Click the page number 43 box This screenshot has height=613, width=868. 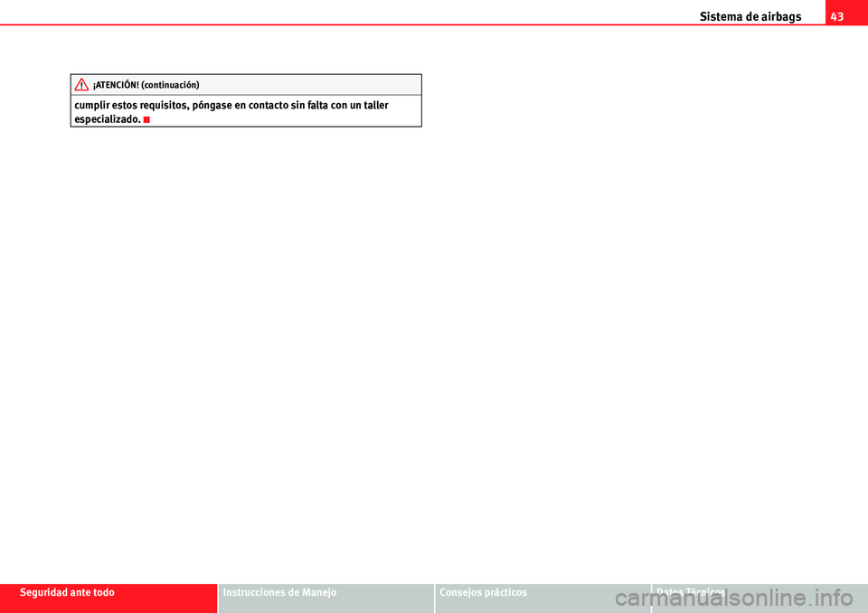(846, 13)
